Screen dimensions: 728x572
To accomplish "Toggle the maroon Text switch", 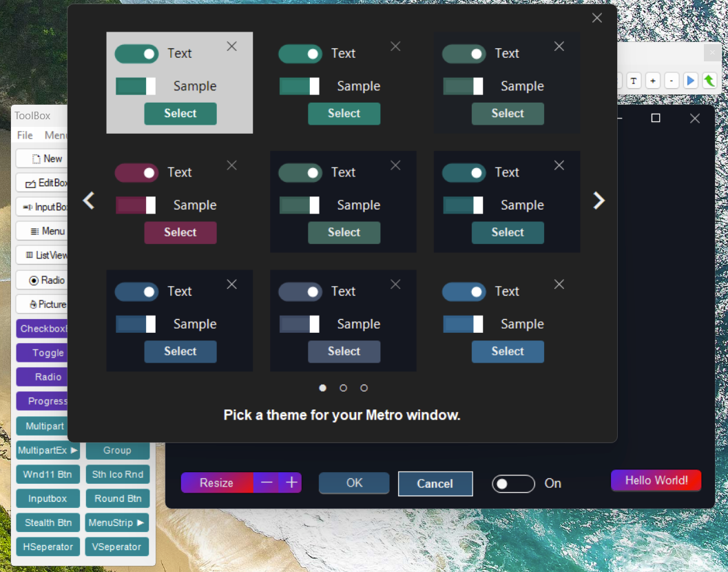I will point(136,173).
